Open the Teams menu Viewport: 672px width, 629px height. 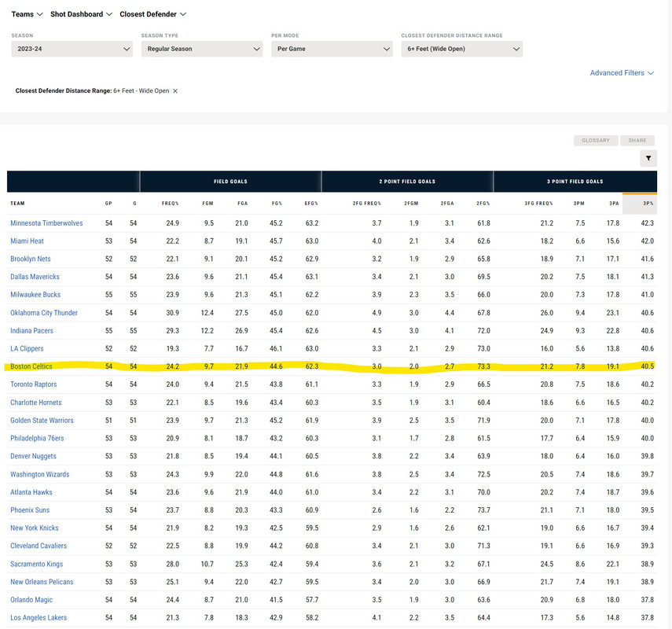(x=27, y=14)
